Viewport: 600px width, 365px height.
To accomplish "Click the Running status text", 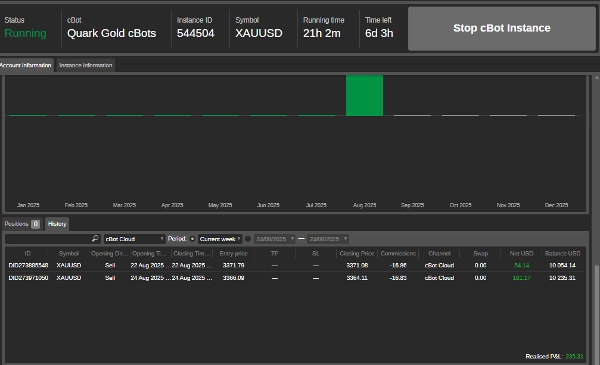I will point(25,33).
